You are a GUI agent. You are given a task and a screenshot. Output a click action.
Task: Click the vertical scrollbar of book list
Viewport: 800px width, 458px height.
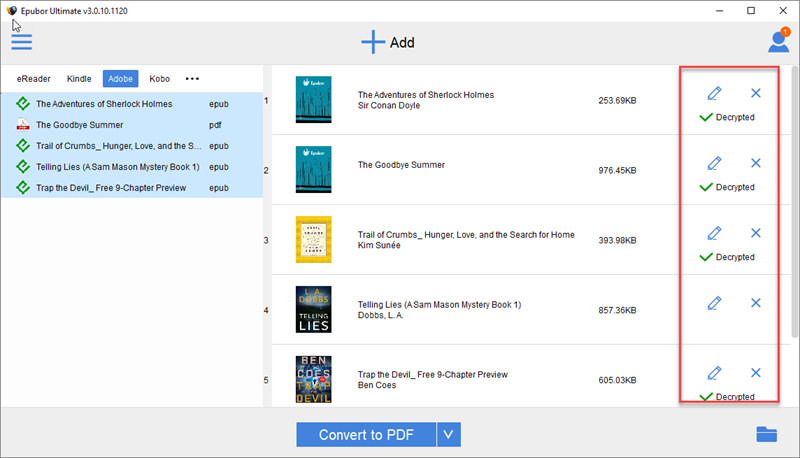coord(794,201)
